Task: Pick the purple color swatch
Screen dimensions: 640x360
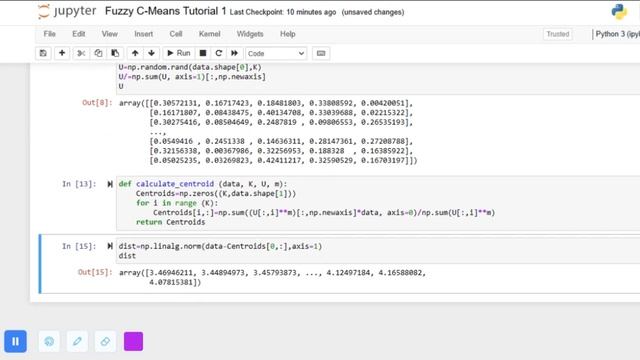Action: coord(133,341)
